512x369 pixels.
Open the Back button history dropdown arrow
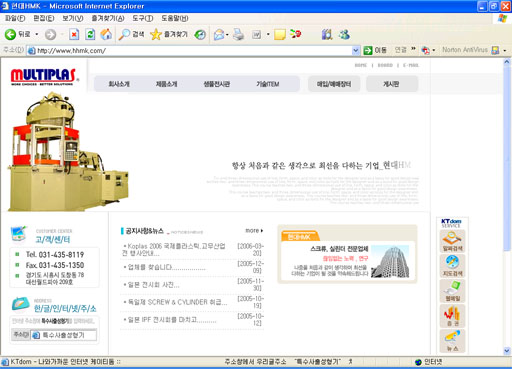point(37,34)
